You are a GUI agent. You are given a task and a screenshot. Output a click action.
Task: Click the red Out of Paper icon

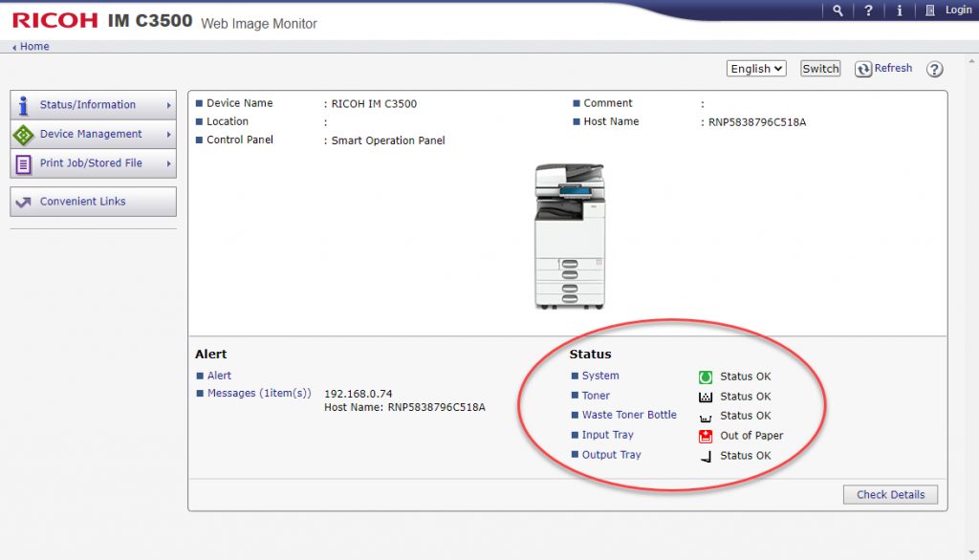706,436
